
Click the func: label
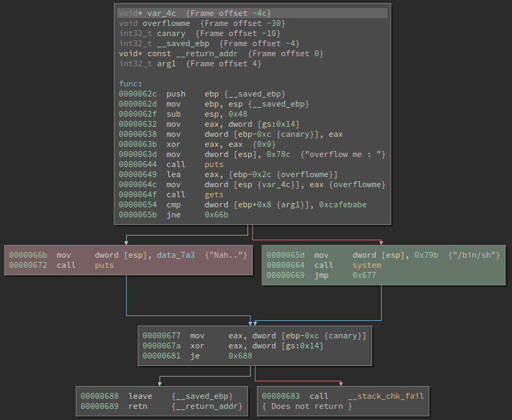(130, 84)
